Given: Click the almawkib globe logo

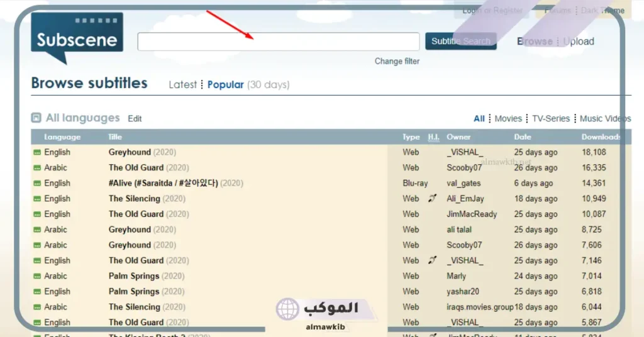Looking at the screenshot, I should [287, 309].
